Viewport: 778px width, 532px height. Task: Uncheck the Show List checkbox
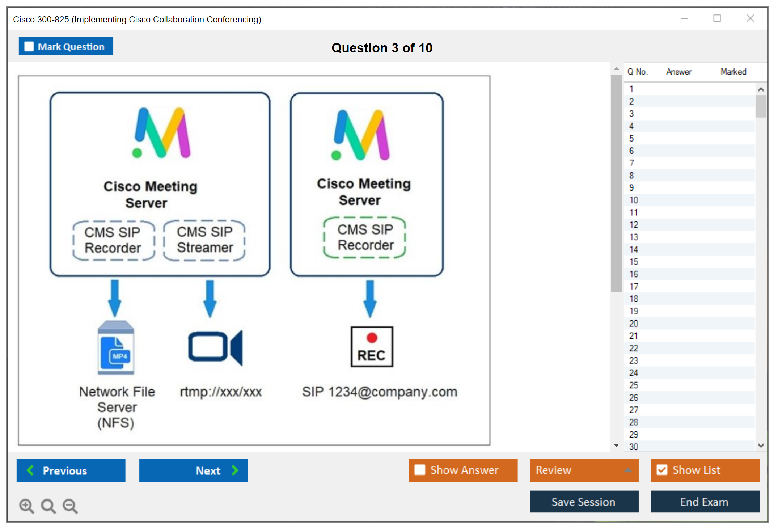(x=662, y=470)
